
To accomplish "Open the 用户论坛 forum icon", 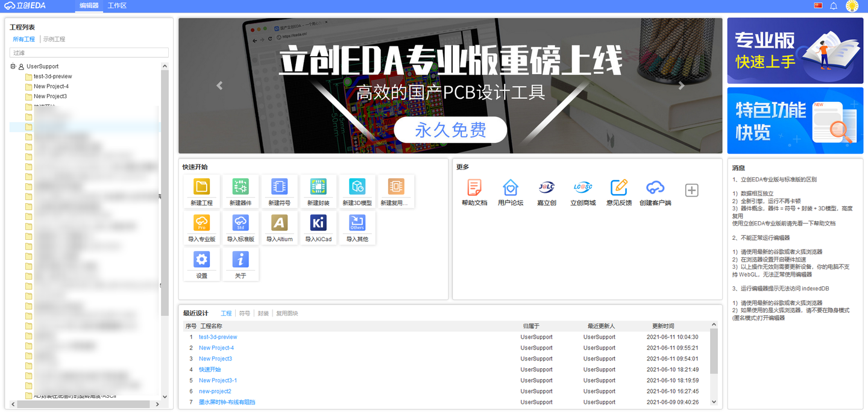I will tap(511, 187).
